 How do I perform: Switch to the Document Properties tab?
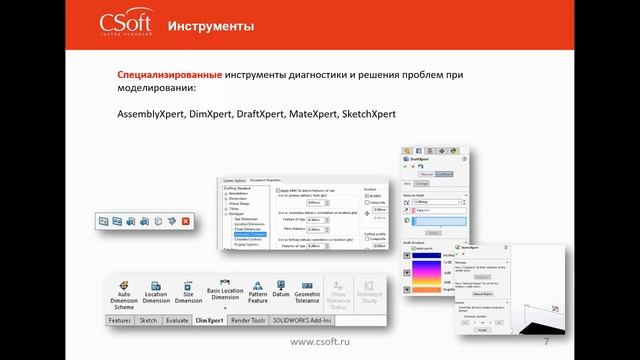click(x=265, y=180)
